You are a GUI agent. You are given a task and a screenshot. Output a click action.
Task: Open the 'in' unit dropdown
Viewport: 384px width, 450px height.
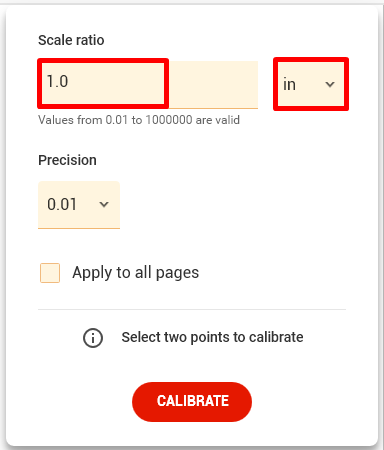311,84
